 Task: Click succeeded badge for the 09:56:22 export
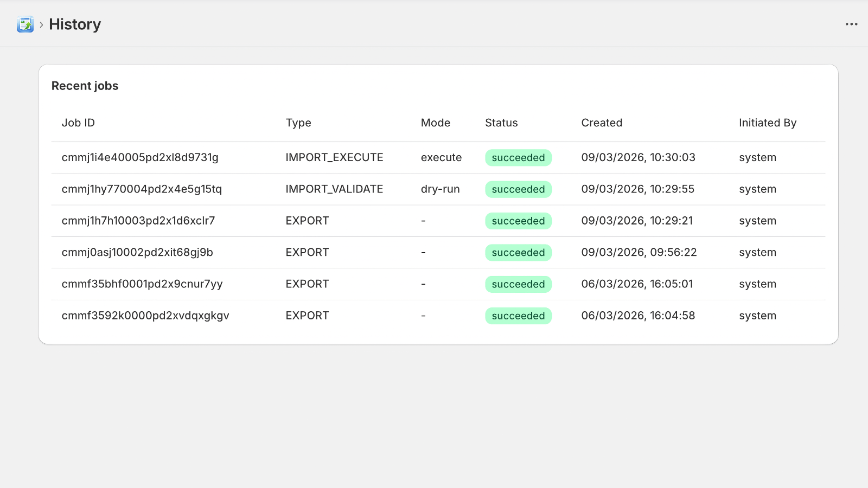(518, 253)
